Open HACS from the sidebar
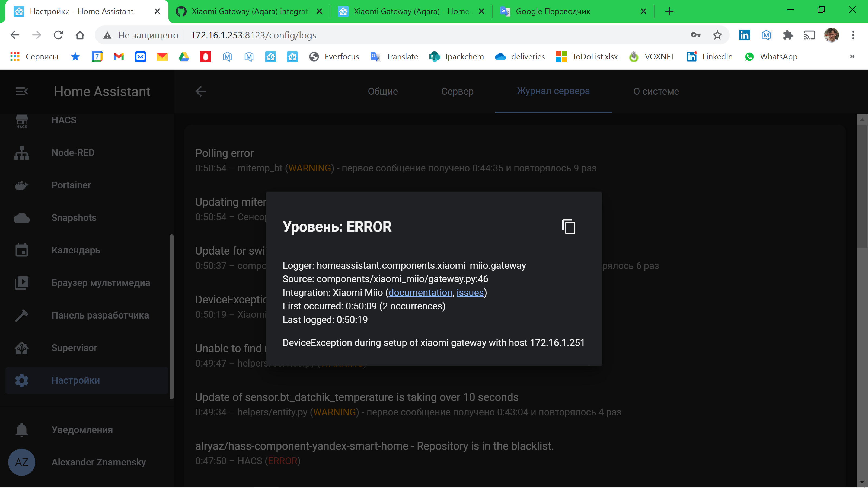The width and height of the screenshot is (868, 488). [x=64, y=120]
